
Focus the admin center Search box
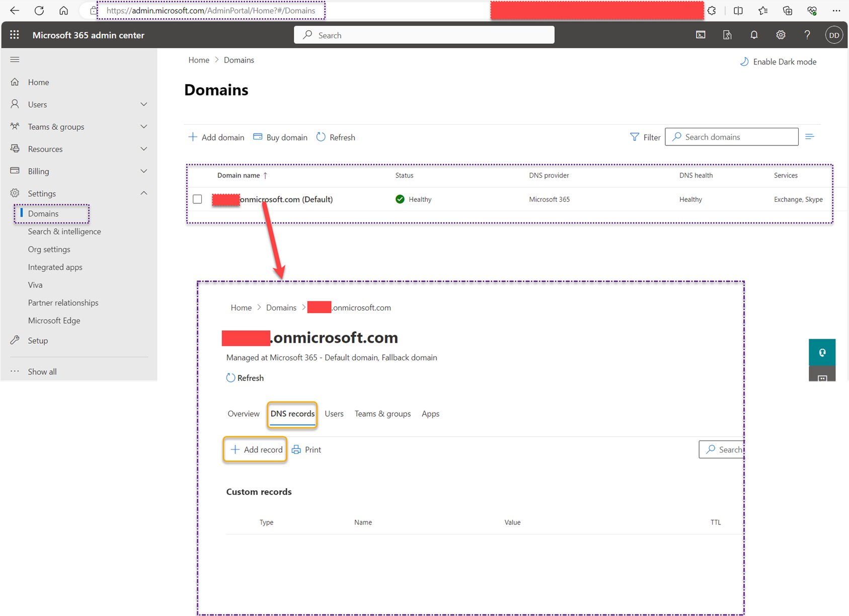pos(424,35)
